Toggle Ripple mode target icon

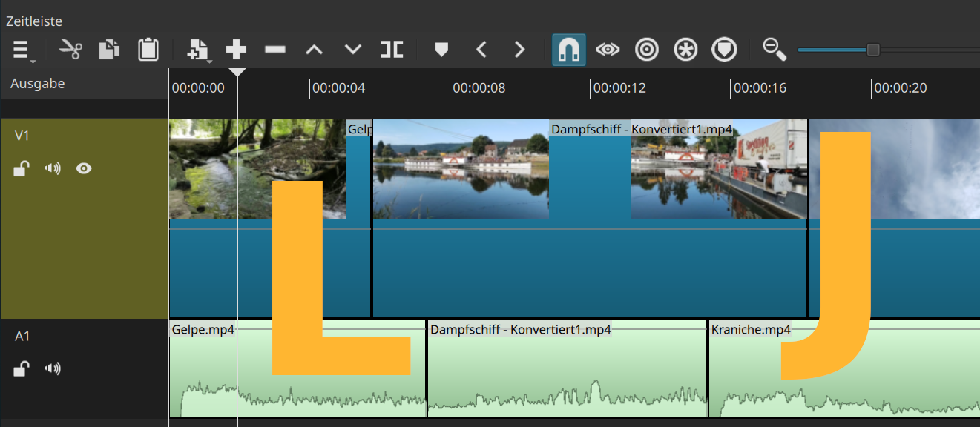(647, 50)
